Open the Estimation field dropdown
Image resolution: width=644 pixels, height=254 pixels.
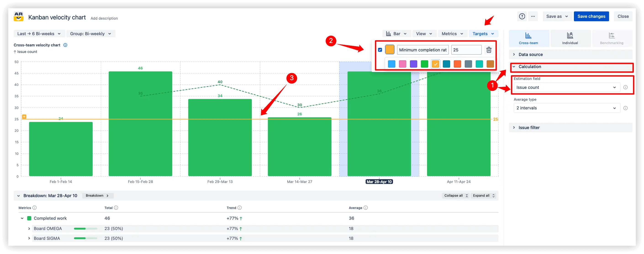pyautogui.click(x=567, y=87)
